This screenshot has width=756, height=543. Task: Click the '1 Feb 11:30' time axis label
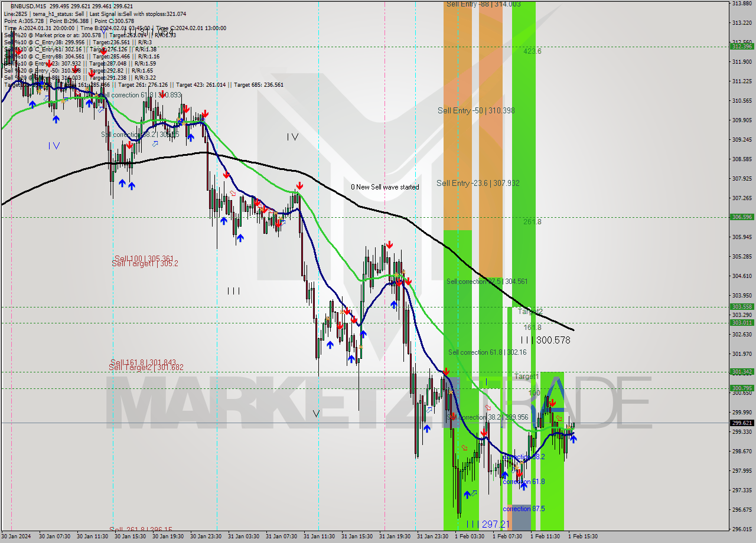545,537
